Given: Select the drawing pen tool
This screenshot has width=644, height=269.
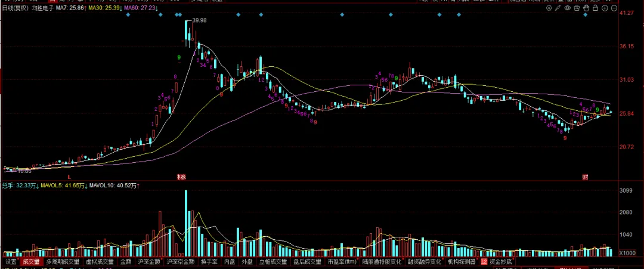Looking at the screenshot, I should click(x=558, y=8).
